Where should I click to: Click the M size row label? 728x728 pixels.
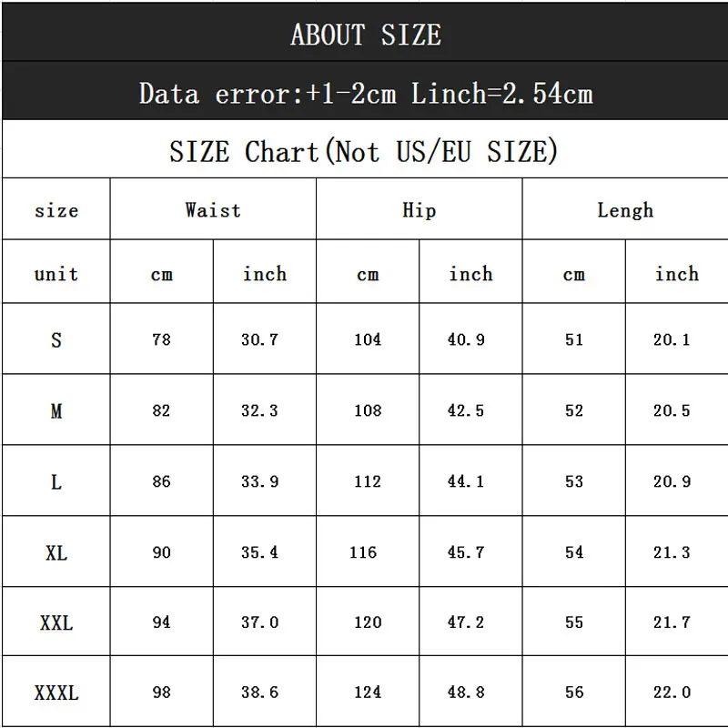(x=56, y=411)
